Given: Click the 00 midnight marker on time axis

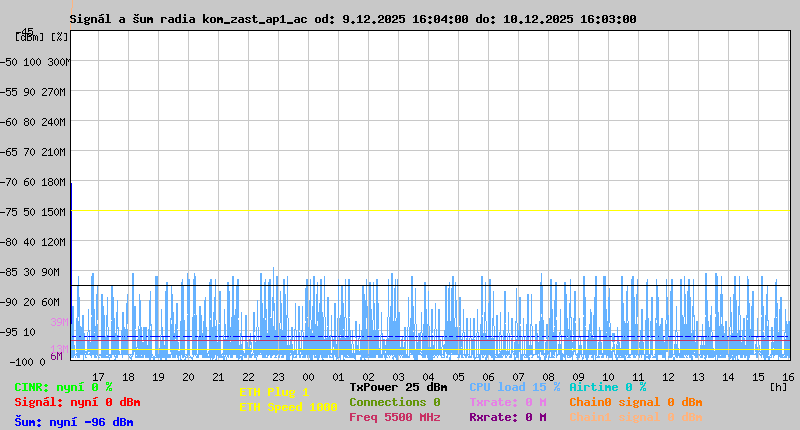Looking at the screenshot, I should pyautogui.click(x=308, y=377).
